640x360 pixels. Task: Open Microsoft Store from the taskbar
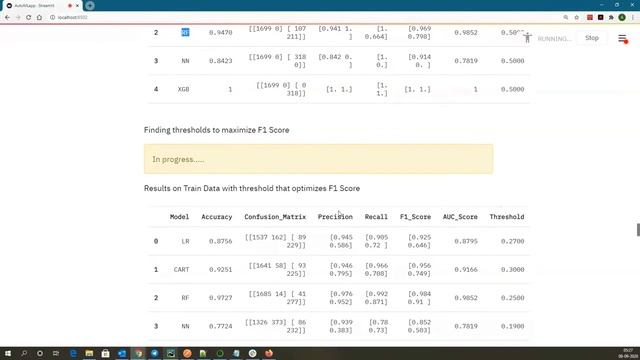coord(105,353)
